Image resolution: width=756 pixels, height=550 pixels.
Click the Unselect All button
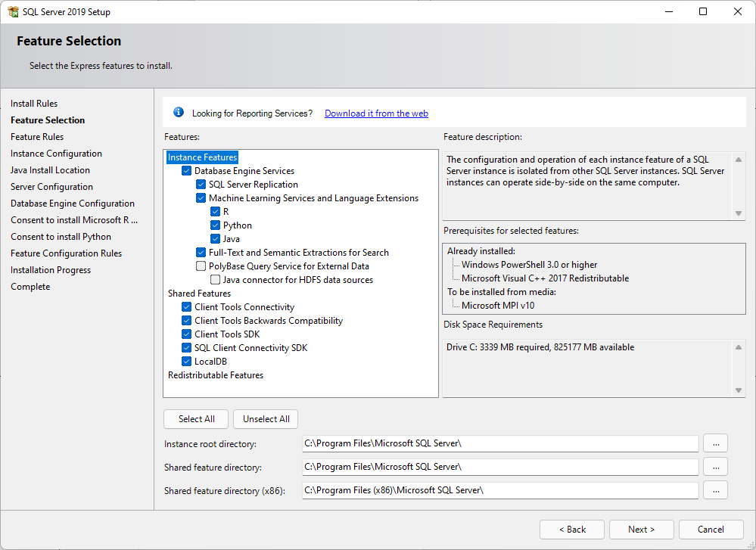(266, 419)
